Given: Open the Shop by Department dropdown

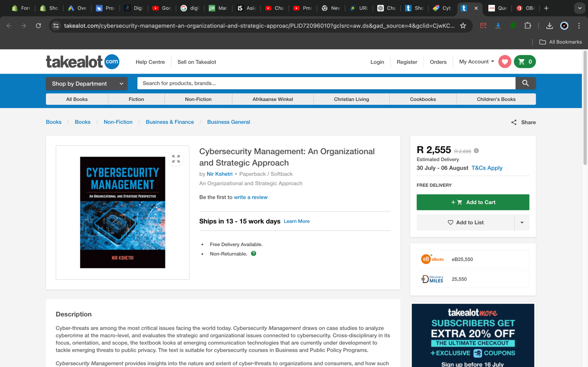Looking at the screenshot, I should pyautogui.click(x=87, y=84).
